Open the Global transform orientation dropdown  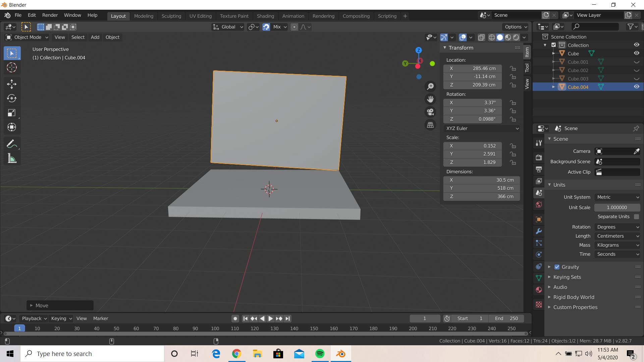[x=227, y=27]
